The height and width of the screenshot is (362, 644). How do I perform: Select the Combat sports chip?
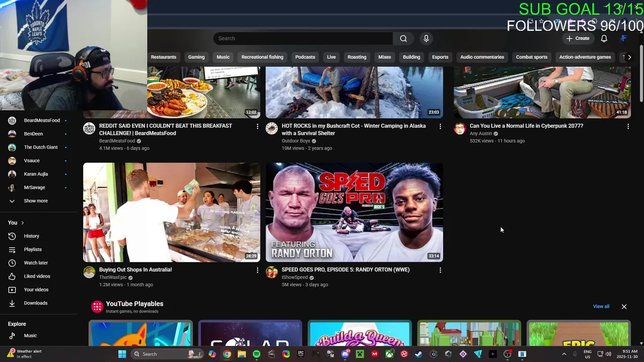coord(531,57)
